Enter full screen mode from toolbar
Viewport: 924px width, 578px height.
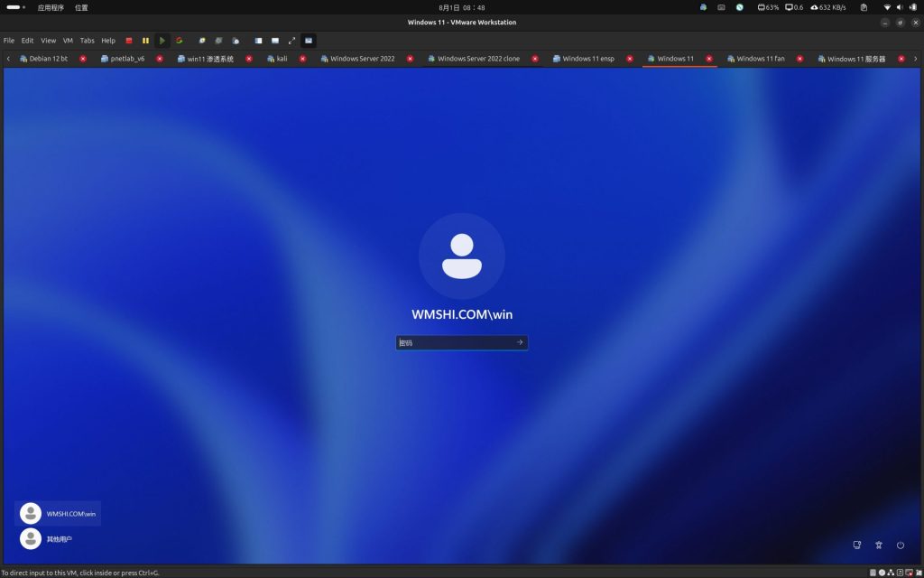click(x=291, y=41)
